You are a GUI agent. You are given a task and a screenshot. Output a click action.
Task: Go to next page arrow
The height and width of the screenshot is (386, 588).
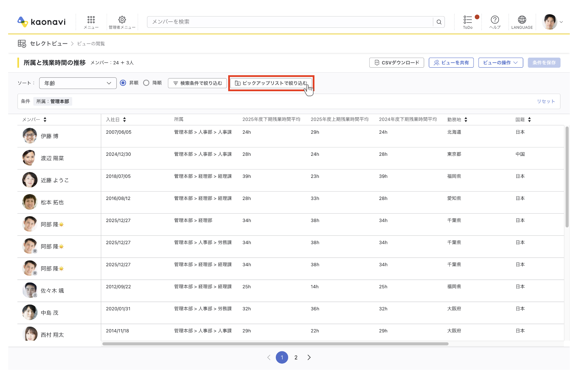[x=309, y=357]
